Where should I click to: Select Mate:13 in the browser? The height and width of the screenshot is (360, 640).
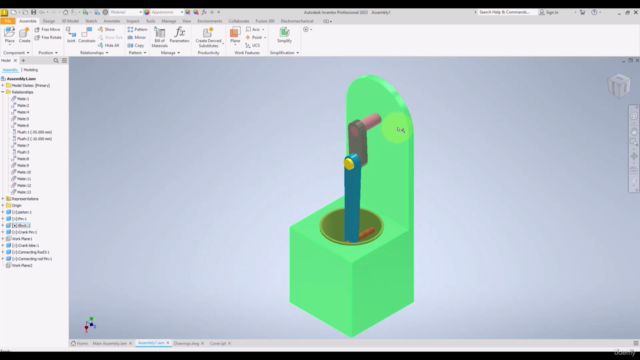pos(21,192)
